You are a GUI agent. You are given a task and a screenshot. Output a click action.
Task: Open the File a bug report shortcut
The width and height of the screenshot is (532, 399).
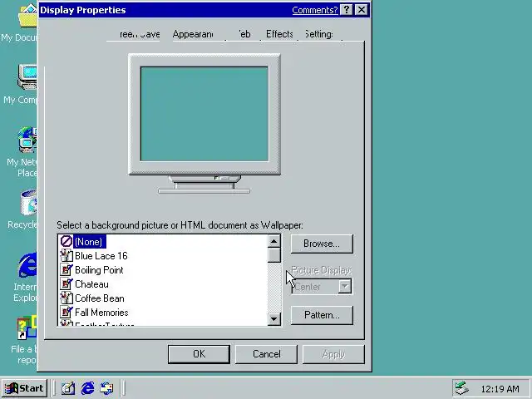point(27,328)
